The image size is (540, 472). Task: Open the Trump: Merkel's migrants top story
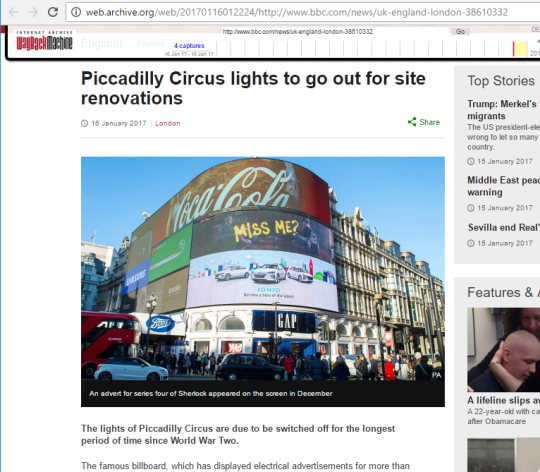point(503,110)
